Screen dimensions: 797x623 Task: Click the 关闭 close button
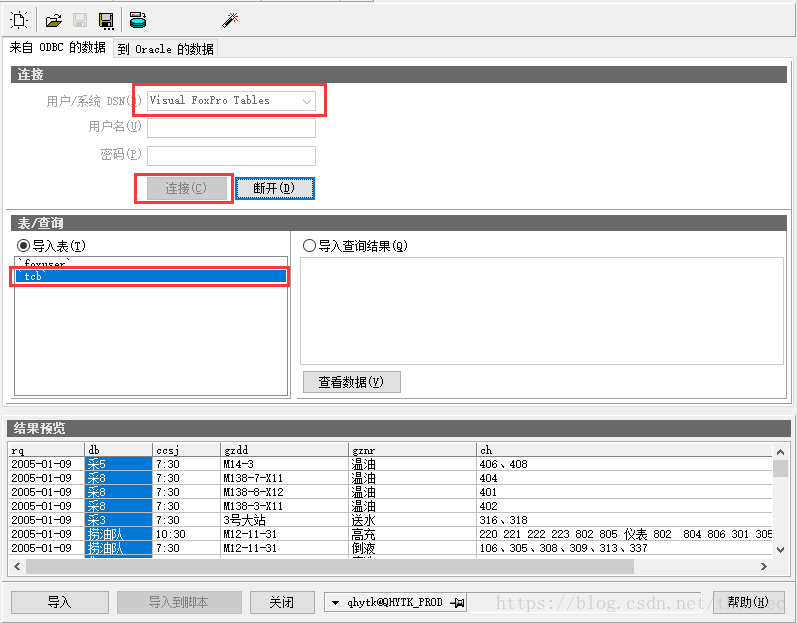tap(282, 602)
